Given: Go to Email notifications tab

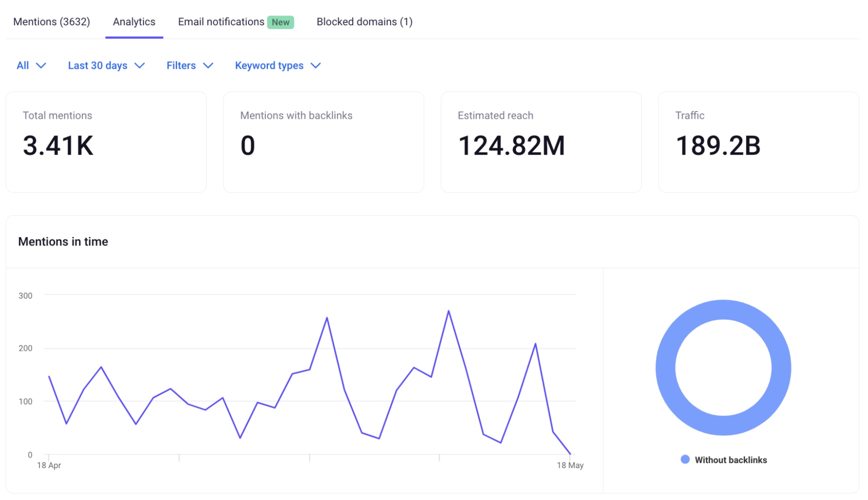Looking at the screenshot, I should pyautogui.click(x=220, y=22).
